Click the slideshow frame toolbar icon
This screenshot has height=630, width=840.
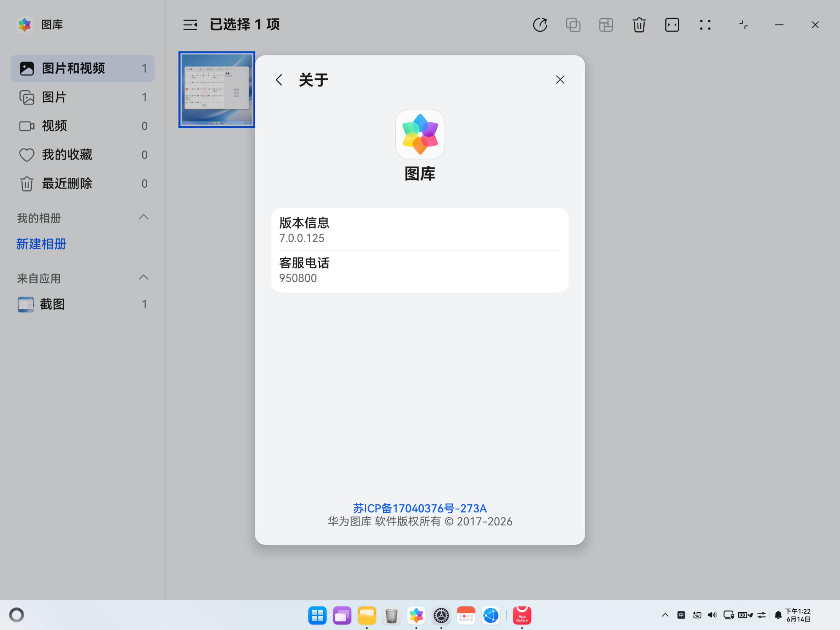[x=672, y=25]
